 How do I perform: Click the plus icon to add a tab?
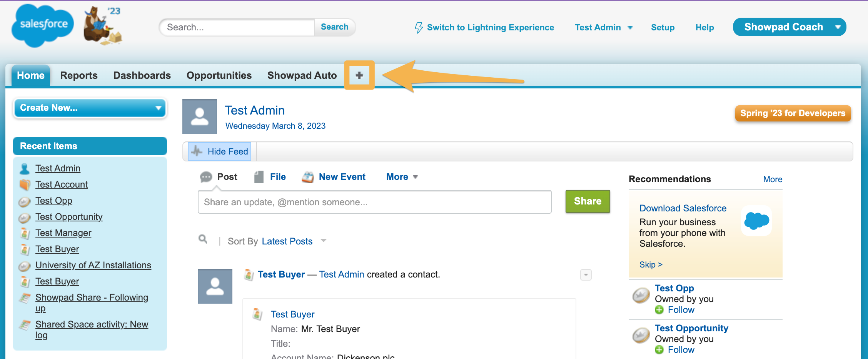[359, 75]
